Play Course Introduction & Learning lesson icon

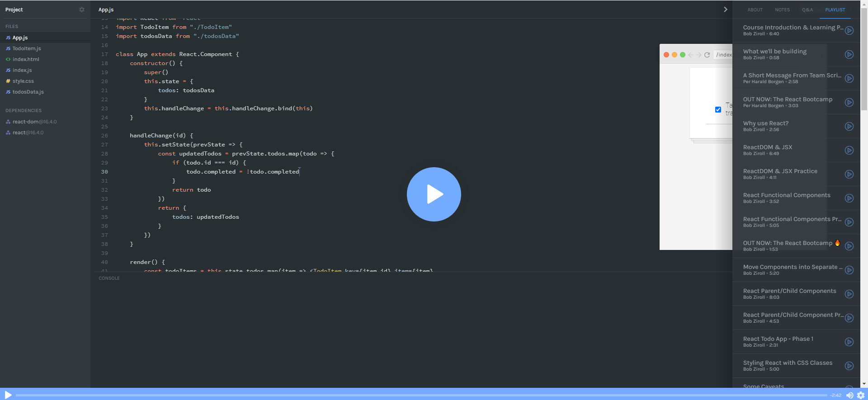(849, 30)
